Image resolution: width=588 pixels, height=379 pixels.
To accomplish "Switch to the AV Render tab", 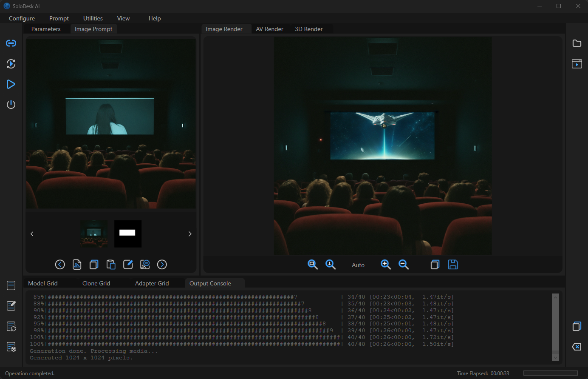I will (269, 29).
